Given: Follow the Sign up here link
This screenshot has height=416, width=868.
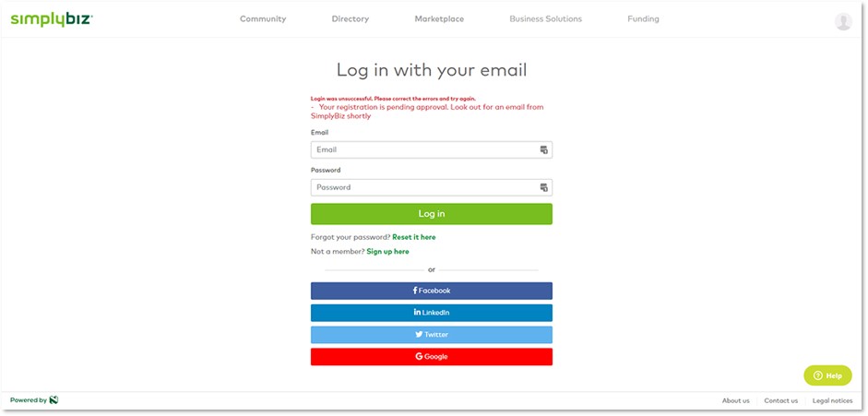Looking at the screenshot, I should point(387,252).
